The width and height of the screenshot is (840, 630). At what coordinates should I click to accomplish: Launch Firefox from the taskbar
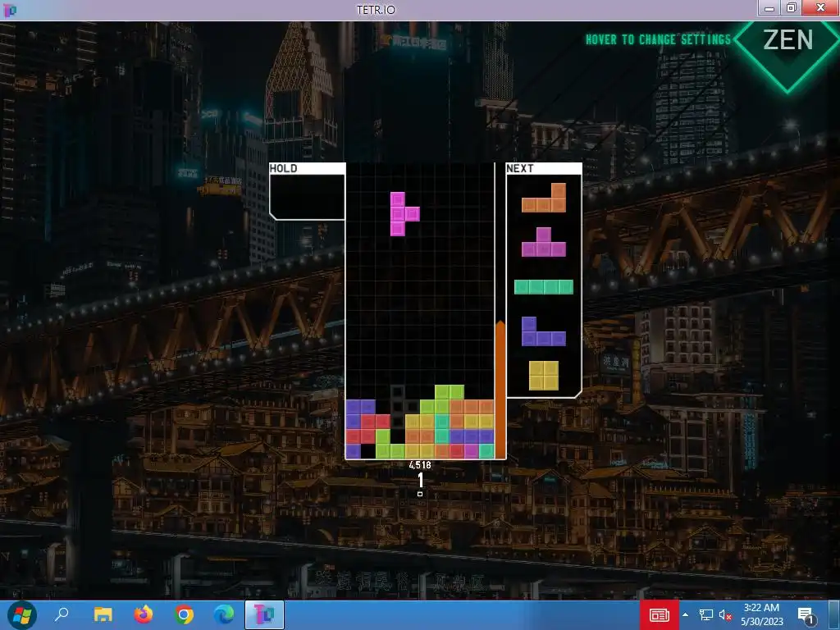pyautogui.click(x=143, y=614)
